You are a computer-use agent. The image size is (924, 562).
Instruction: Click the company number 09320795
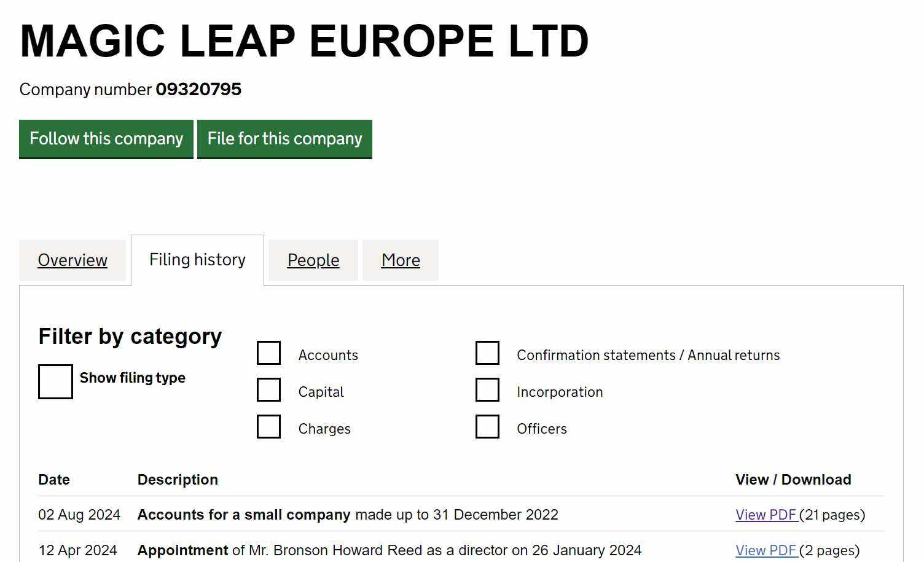pyautogui.click(x=198, y=90)
